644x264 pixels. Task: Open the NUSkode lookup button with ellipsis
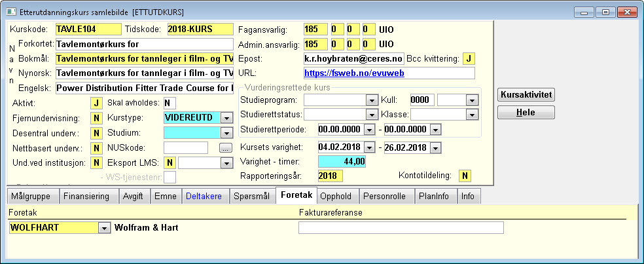point(226,148)
